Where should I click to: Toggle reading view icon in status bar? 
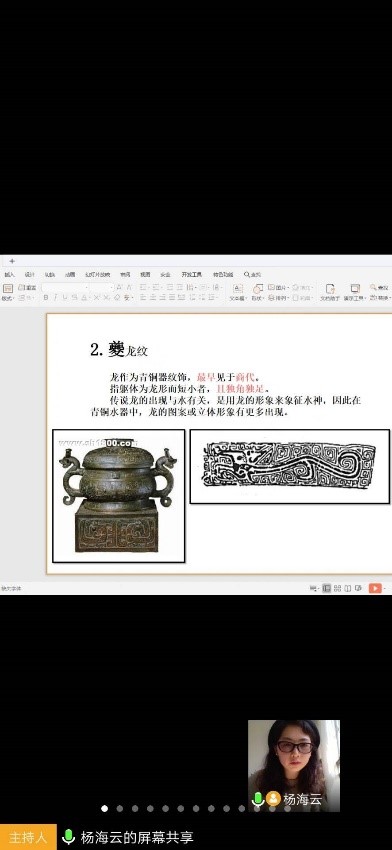click(x=348, y=588)
